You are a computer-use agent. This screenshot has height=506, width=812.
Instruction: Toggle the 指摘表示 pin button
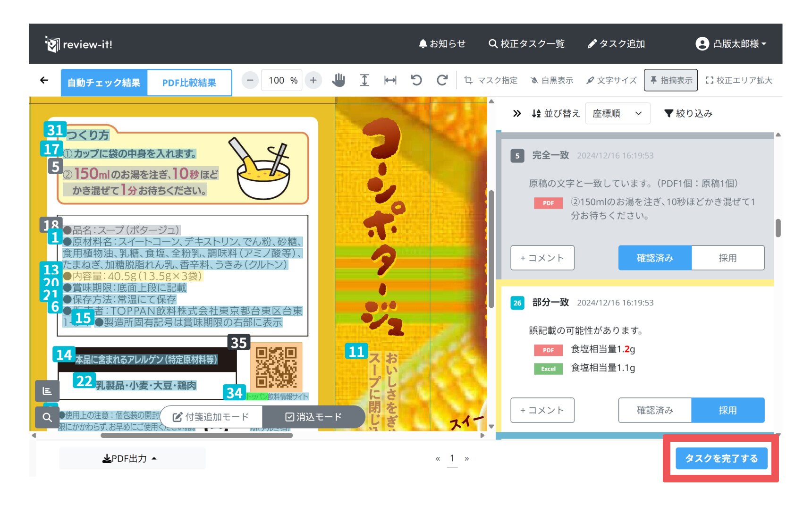[671, 80]
